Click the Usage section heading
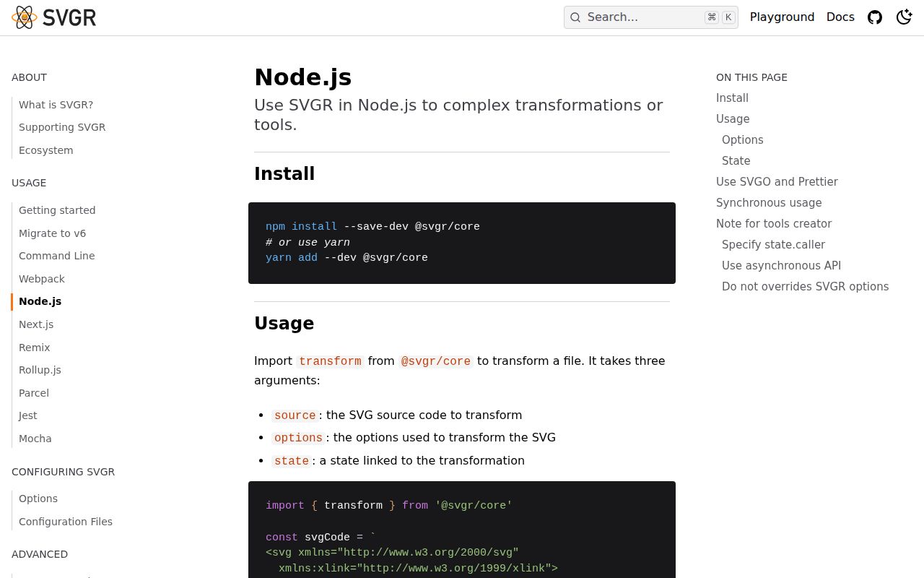The width and height of the screenshot is (924, 578). point(284,324)
